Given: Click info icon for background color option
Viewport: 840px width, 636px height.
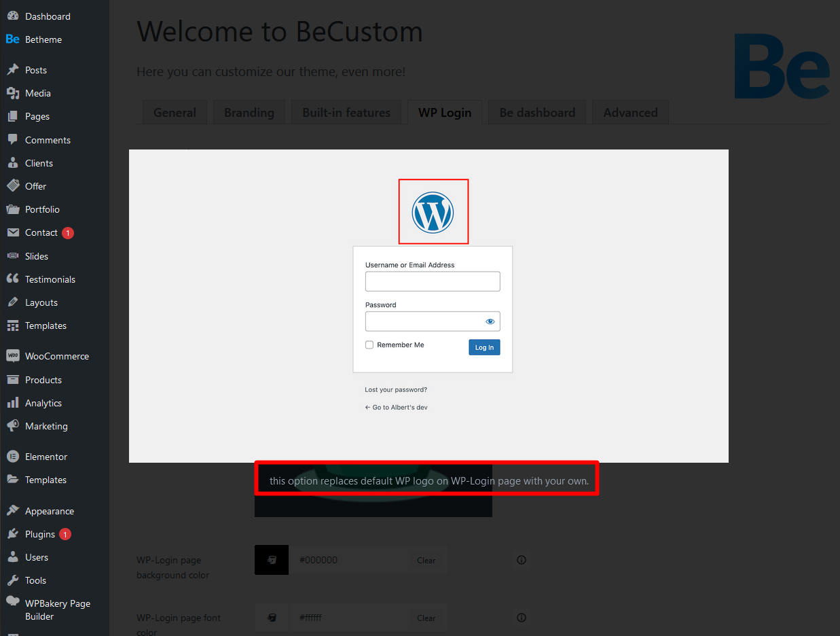Looking at the screenshot, I should pyautogui.click(x=522, y=560).
